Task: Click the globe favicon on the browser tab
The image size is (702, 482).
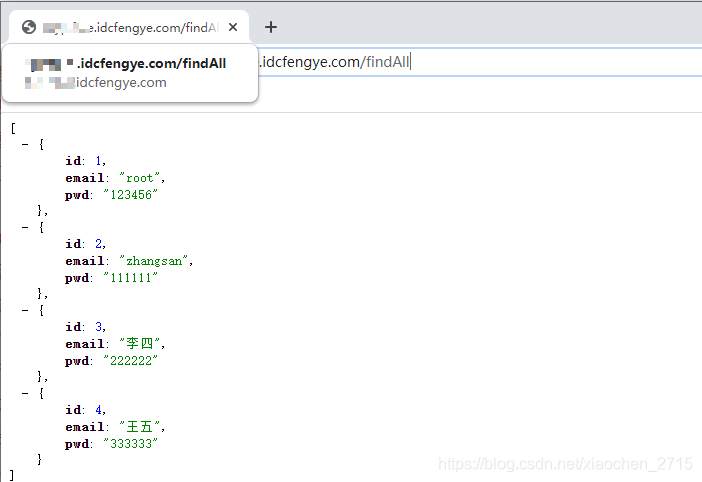Action: (29, 27)
